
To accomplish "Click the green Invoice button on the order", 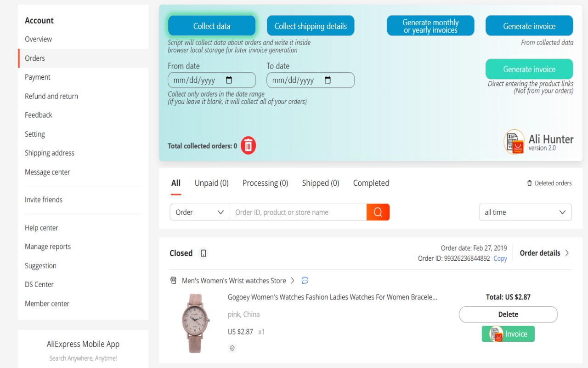I will (x=508, y=334).
